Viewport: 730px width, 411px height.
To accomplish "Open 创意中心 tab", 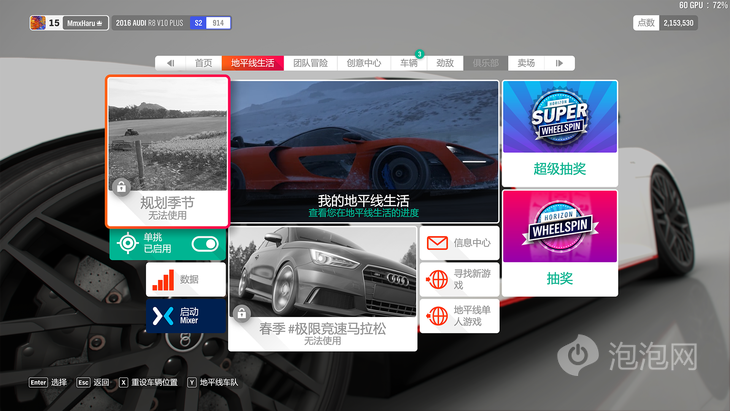I will tap(364, 63).
